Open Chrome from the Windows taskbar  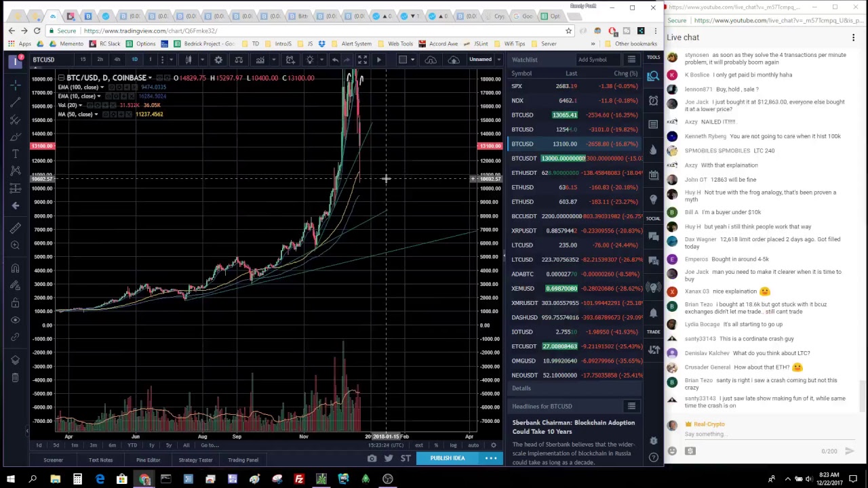click(x=144, y=479)
